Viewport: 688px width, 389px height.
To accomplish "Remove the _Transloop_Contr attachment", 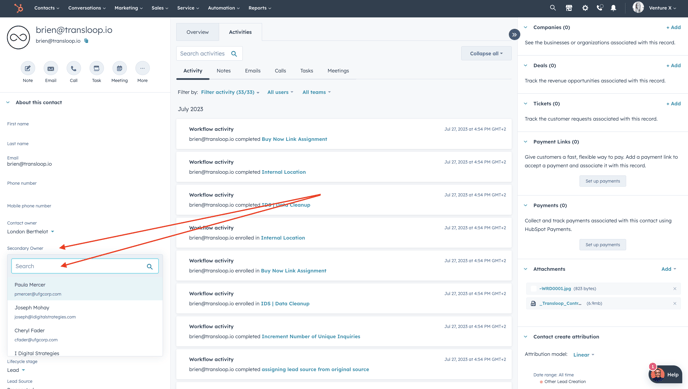I will tap(675, 303).
